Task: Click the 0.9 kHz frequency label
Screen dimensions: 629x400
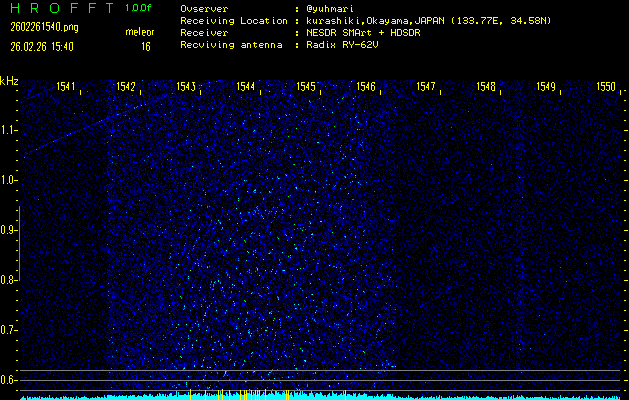Action: pos(7,230)
